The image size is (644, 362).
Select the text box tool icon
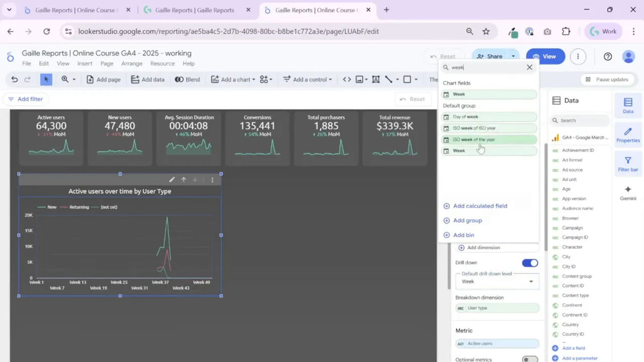coord(376,79)
